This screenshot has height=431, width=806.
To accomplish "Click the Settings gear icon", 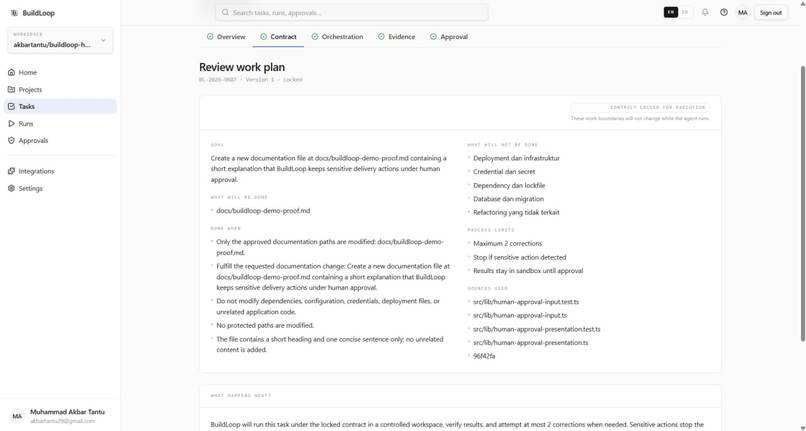I will point(11,188).
